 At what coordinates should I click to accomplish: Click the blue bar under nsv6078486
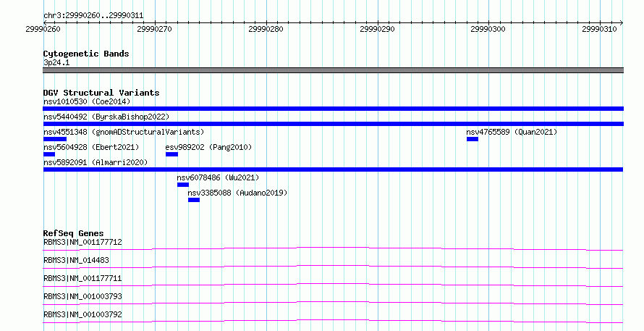(x=183, y=185)
